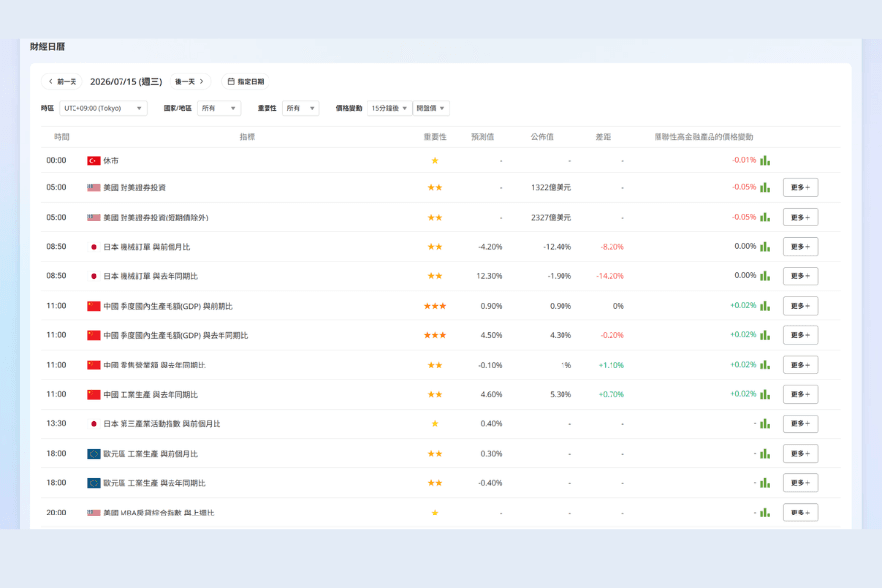882x588 pixels.
Task: Click 更多+ for 歐元區 工業生產 與去年同期比
Action: coord(801,483)
